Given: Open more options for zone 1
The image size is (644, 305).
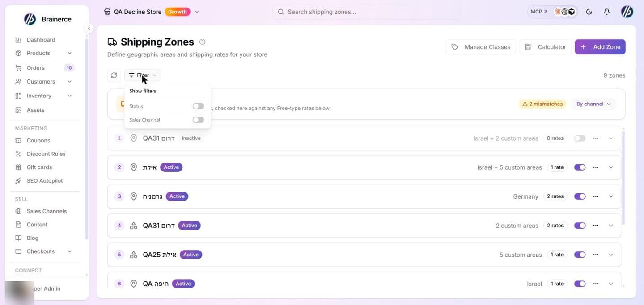Looking at the screenshot, I should click(x=596, y=138).
